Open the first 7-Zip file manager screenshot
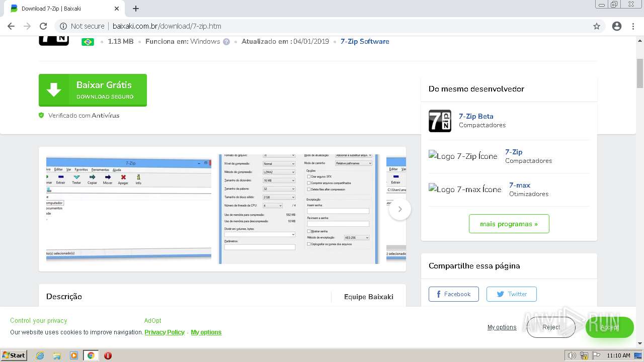Screen dimensions: 644x362 click(129, 208)
